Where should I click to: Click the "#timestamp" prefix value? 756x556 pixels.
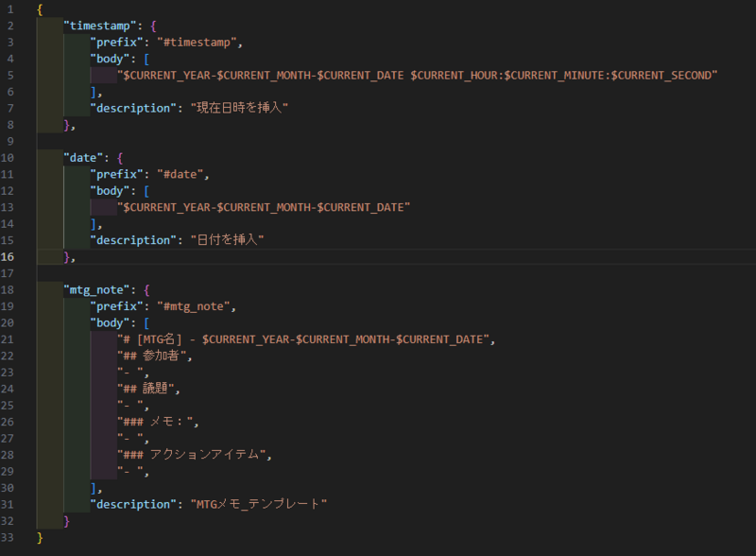197,43
